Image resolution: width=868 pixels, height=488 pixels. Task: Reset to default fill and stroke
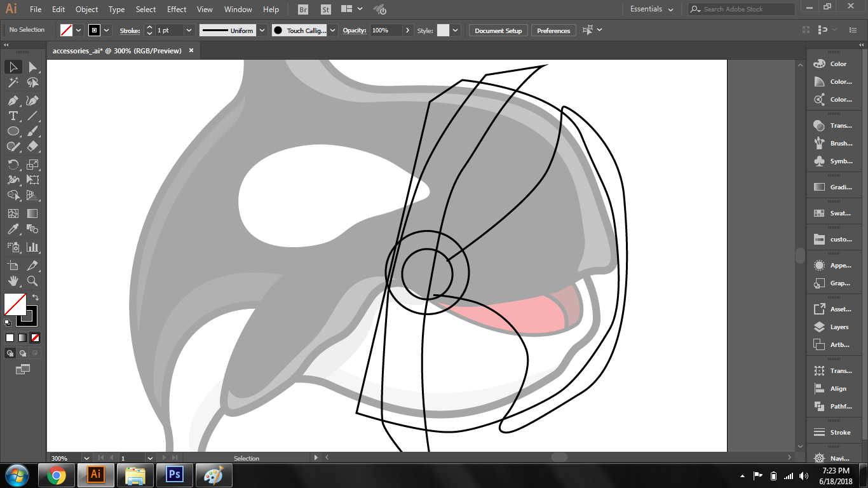[7, 323]
